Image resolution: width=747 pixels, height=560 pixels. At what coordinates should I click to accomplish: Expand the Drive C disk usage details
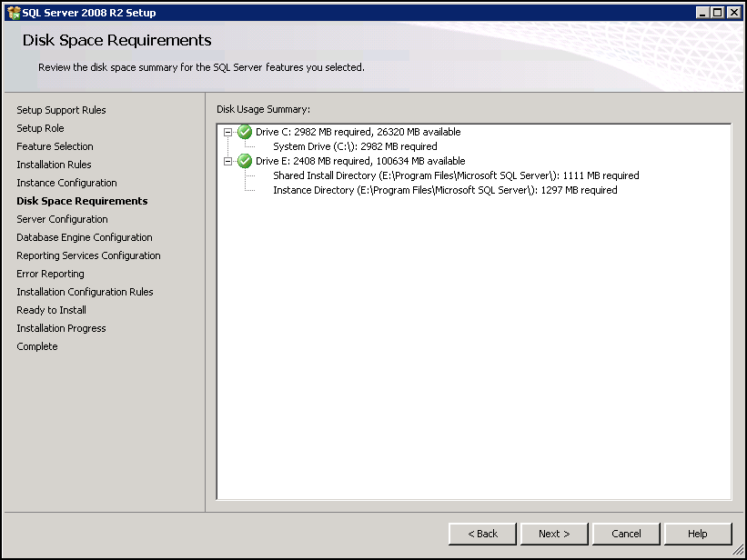click(x=226, y=132)
